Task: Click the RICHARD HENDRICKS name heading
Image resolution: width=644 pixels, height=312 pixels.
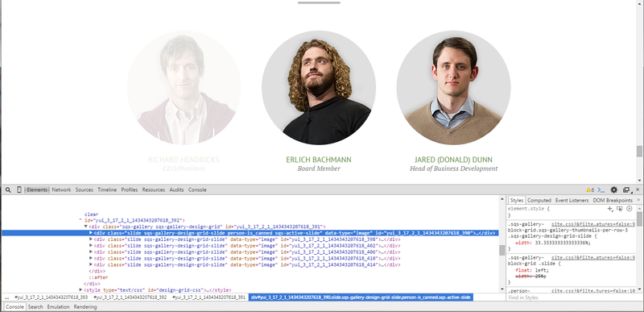Action: tap(184, 160)
